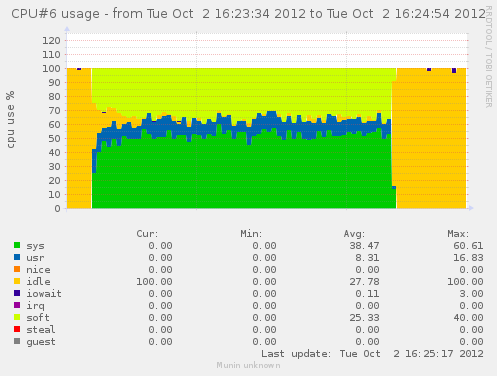Click the gray guest legend swatch

[17, 341]
